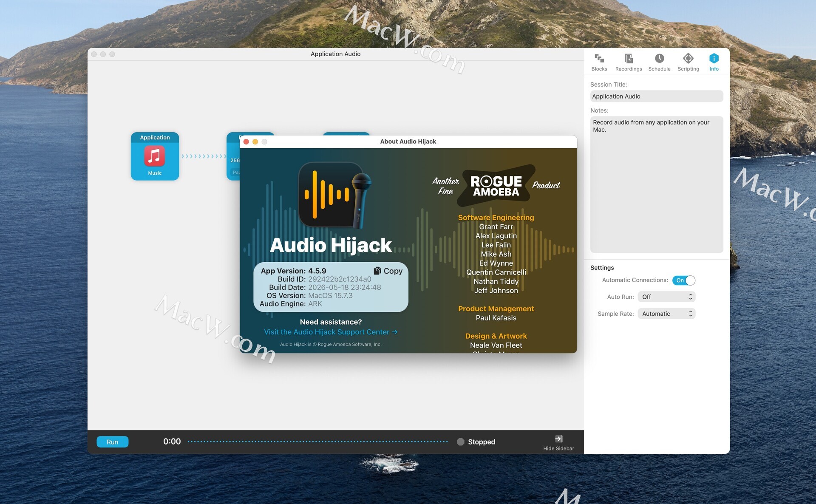The height and width of the screenshot is (504, 816).
Task: Click the name Quentin Carnicelli in credits
Action: pos(496,272)
